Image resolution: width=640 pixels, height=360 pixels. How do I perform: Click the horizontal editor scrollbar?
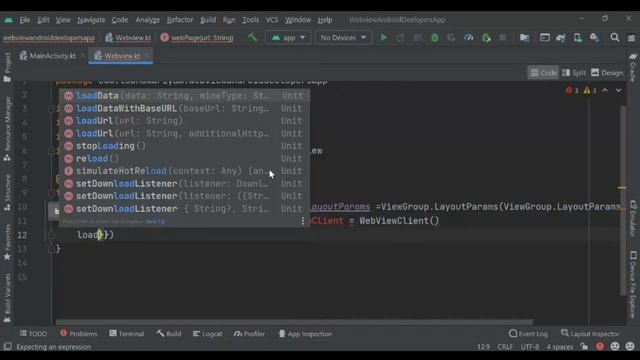[294, 322]
